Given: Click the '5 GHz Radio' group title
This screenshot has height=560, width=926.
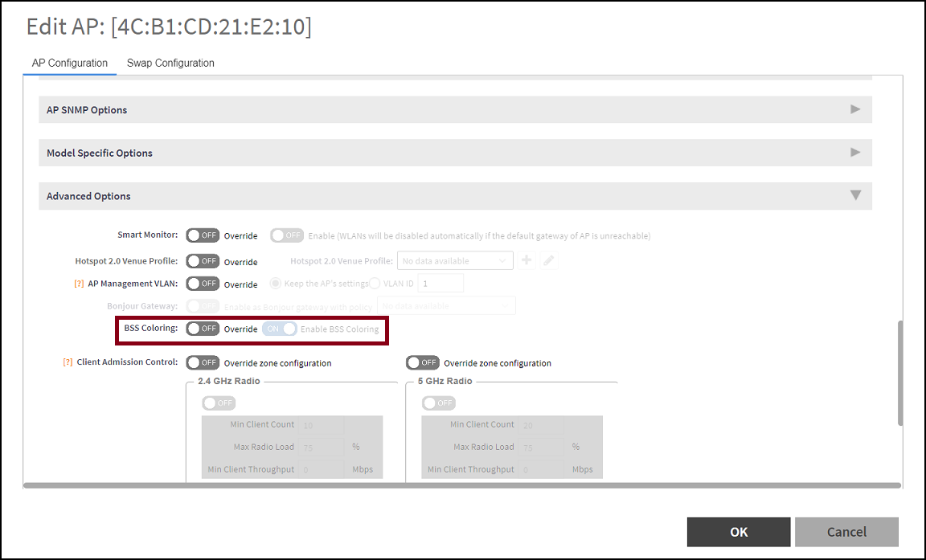Looking at the screenshot, I should click(445, 381).
